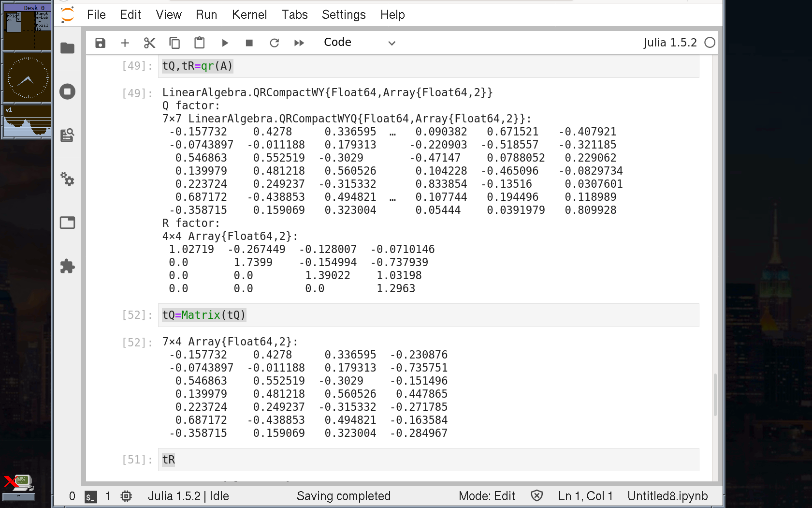Viewport: 812px width, 508px height.
Task: Cut the selected cell with scissors icon
Action: [149, 43]
